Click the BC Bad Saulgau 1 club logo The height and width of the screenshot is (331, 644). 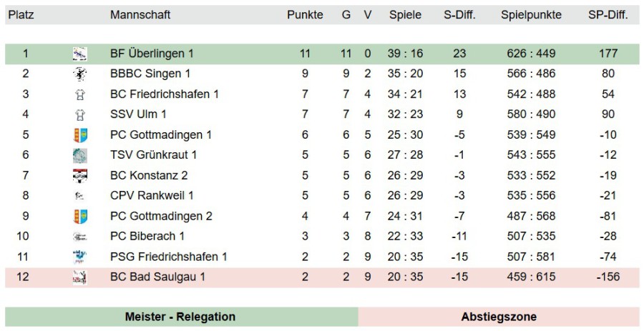point(79,277)
